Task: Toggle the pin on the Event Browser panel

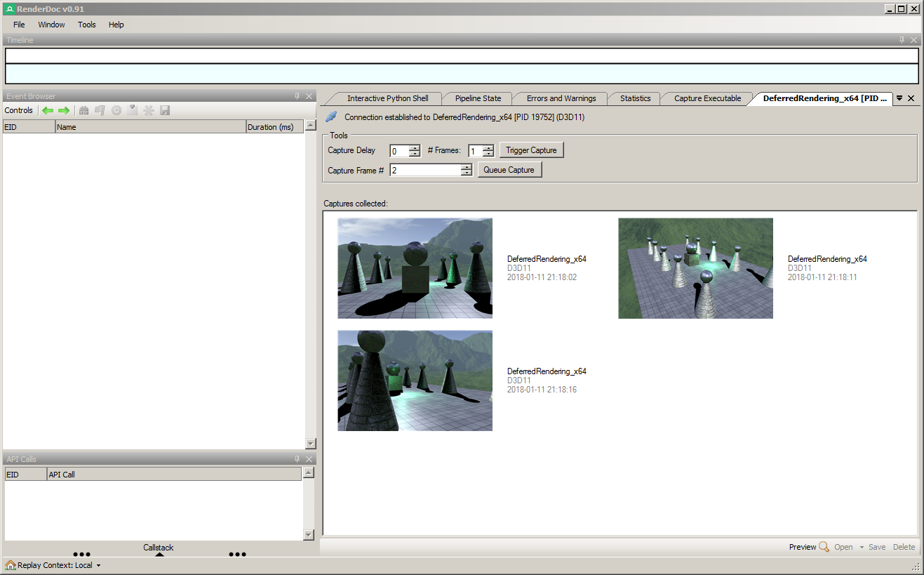Action: [298, 96]
